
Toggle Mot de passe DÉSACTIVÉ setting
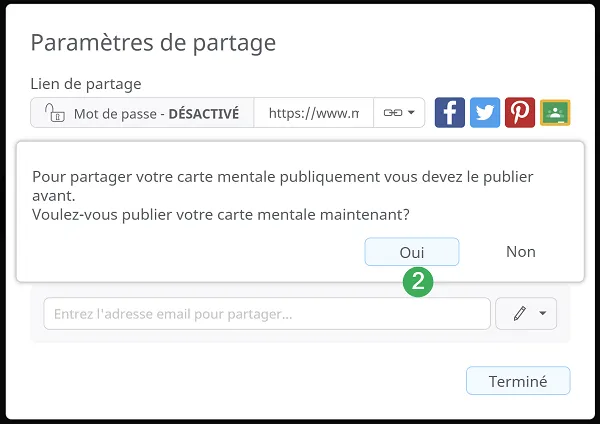[x=142, y=113]
